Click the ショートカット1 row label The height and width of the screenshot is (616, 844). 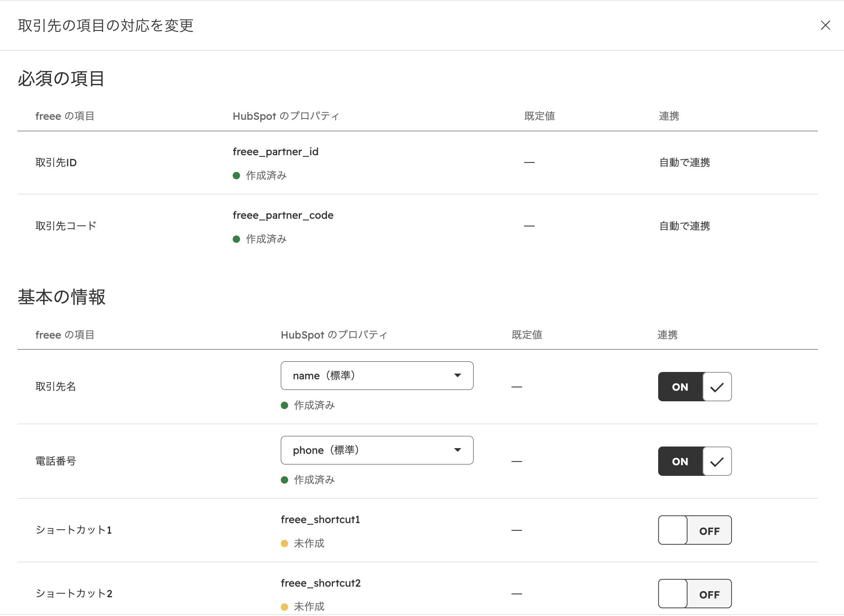coord(74,530)
